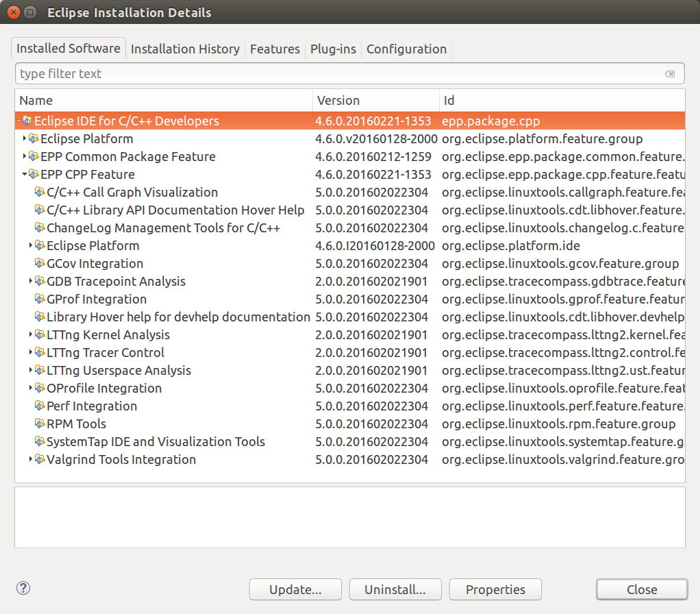
Task: Click the ChangeLog Management Tools icon
Action: pos(40,228)
